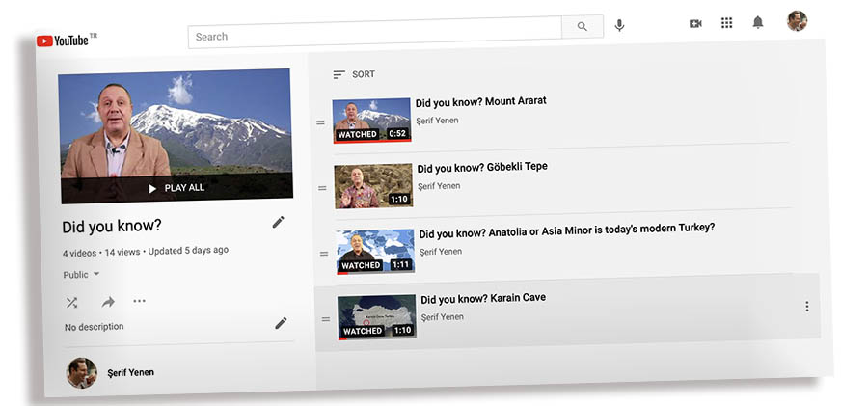Edit playlist description with pencil icon
The width and height of the screenshot is (868, 406).
281,323
